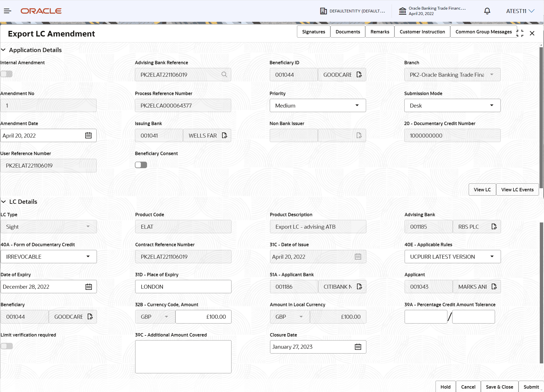Toggle the Internal Amendment switch
544x392 pixels.
point(7,74)
